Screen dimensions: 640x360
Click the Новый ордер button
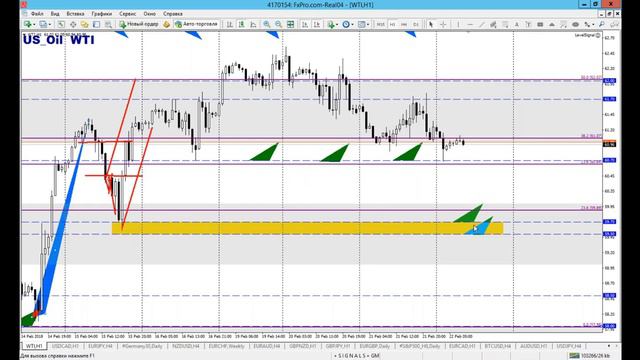pos(139,24)
